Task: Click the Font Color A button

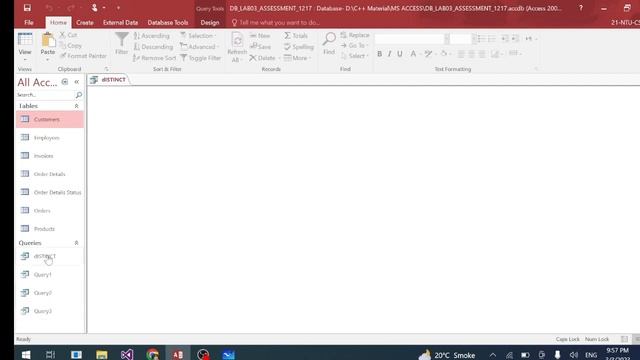Action: pyautogui.click(x=413, y=54)
